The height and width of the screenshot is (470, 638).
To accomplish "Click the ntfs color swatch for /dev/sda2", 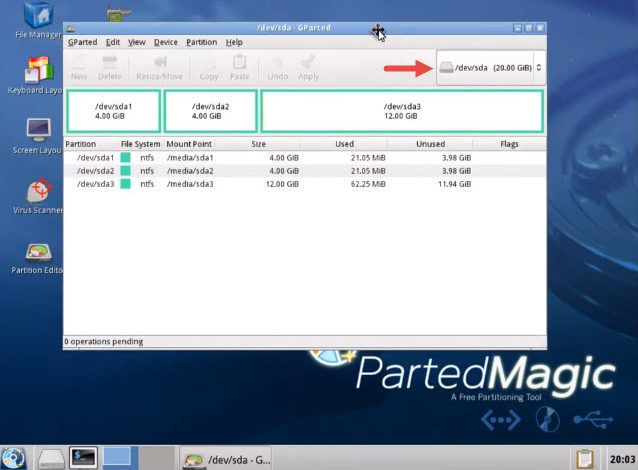I will coord(126,171).
